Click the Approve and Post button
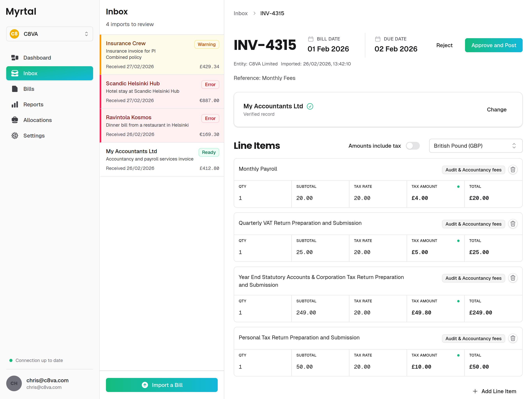Viewport: 532px width, 399px height. pyautogui.click(x=493, y=45)
